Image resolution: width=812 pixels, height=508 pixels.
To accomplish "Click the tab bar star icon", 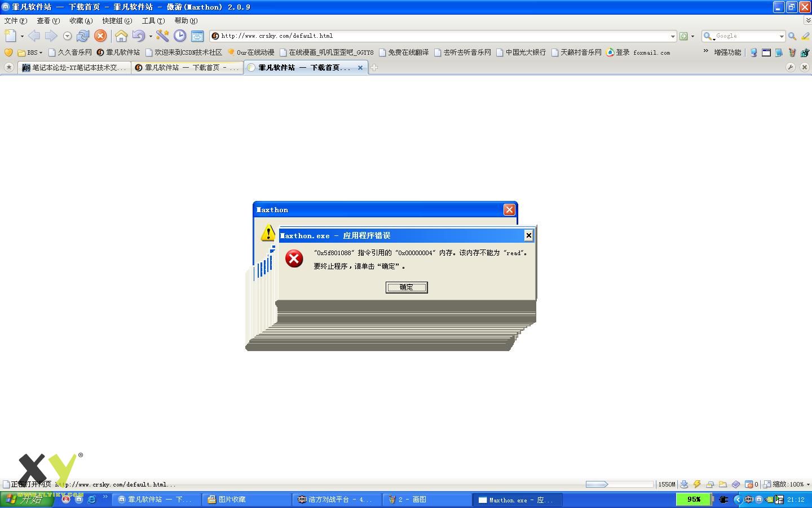I will pos(8,67).
